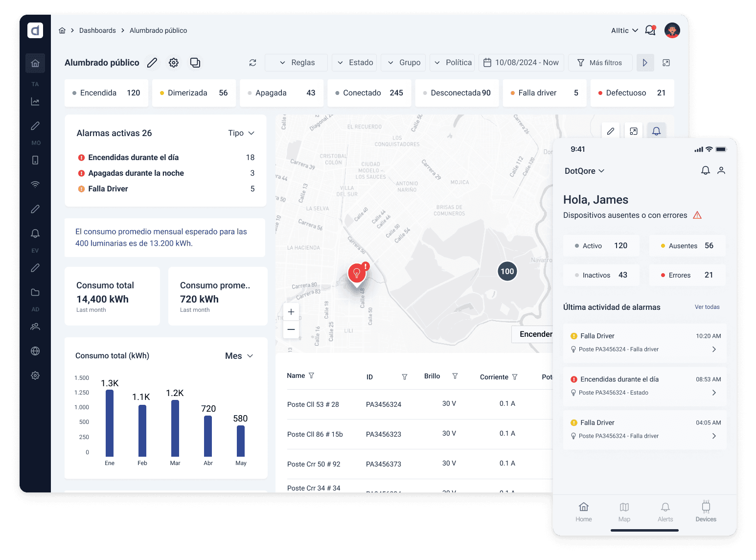Open the Alltic account dropdown

(x=625, y=30)
